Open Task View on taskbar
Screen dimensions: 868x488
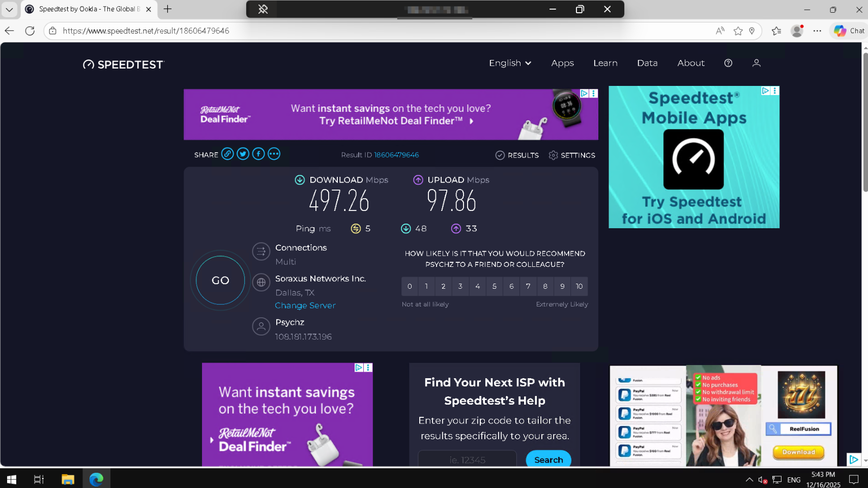tap(39, 479)
